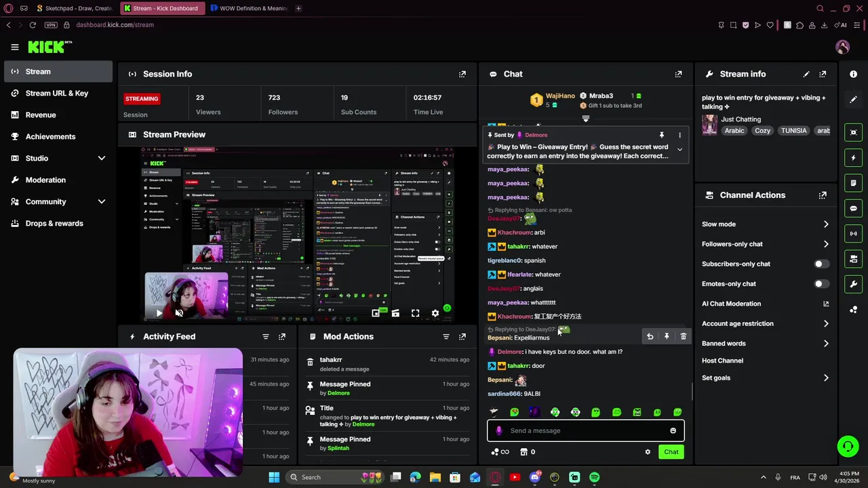
Task: Open Mod Actions filter options
Action: [x=446, y=336]
